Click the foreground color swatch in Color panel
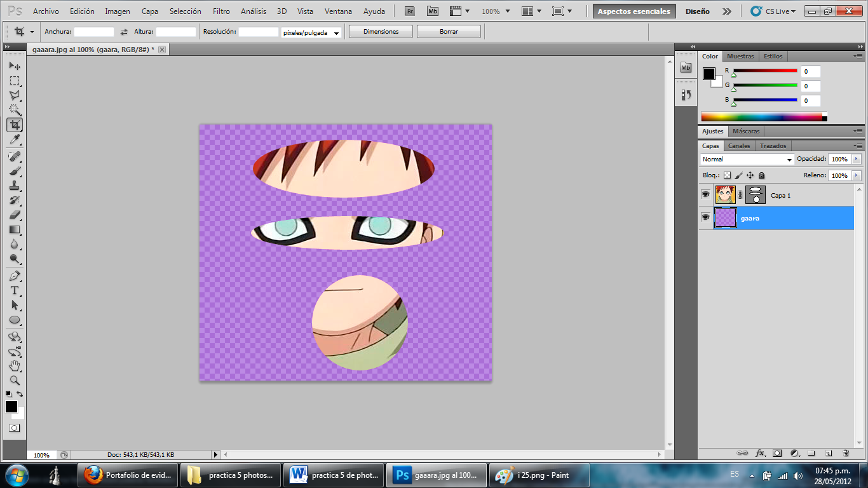 click(x=709, y=74)
